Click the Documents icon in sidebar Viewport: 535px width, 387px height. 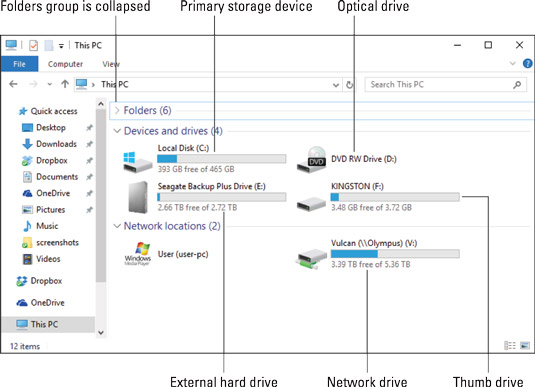tap(27, 177)
